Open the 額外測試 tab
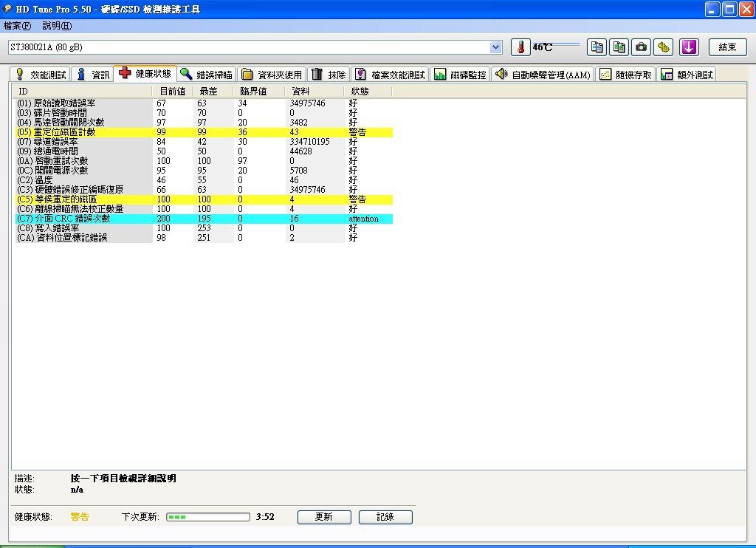This screenshot has width=756, height=548. [x=687, y=75]
